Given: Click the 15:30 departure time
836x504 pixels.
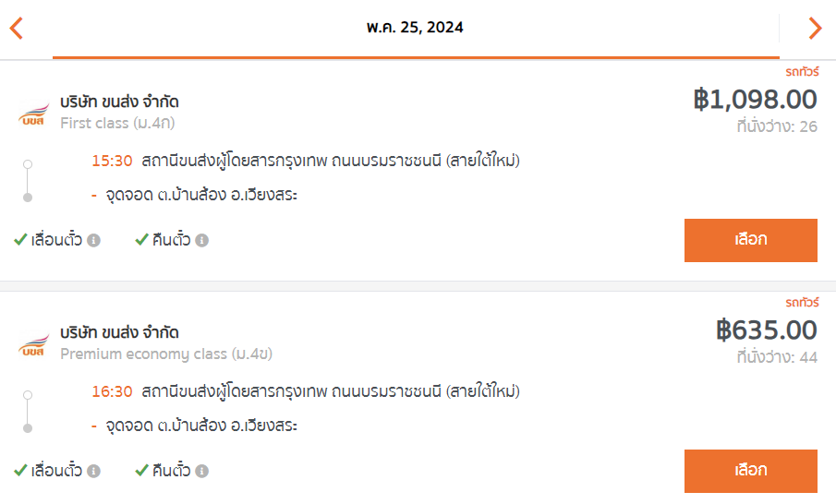Looking at the screenshot, I should pyautogui.click(x=112, y=161).
